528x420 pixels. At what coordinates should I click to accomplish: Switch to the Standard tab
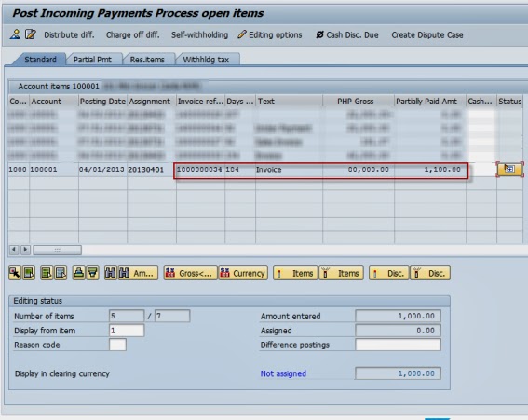[40, 60]
